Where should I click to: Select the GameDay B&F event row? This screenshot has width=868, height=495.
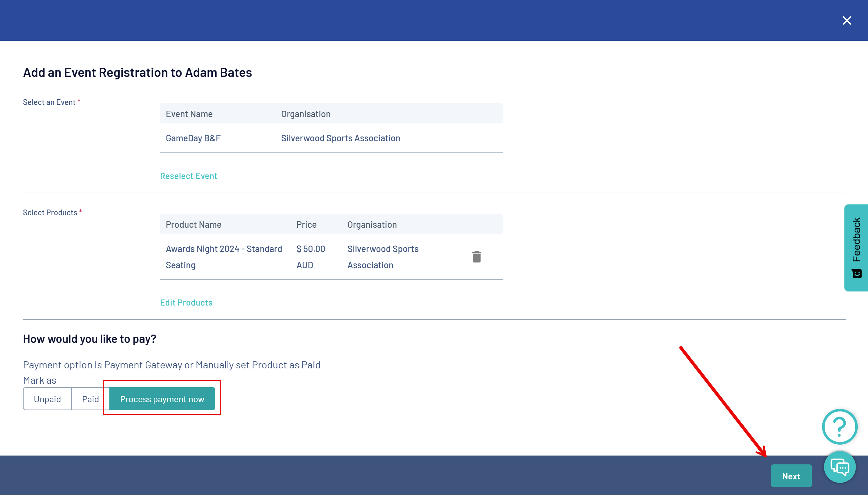tap(193, 138)
